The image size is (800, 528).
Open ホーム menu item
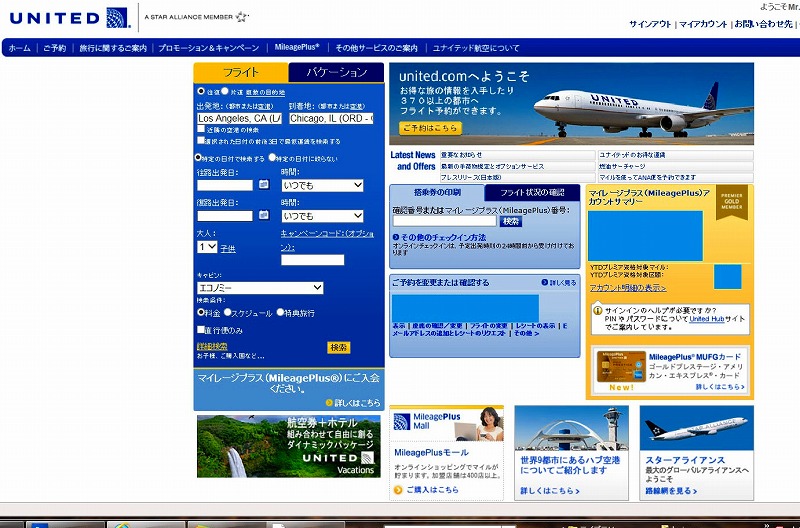click(19, 48)
